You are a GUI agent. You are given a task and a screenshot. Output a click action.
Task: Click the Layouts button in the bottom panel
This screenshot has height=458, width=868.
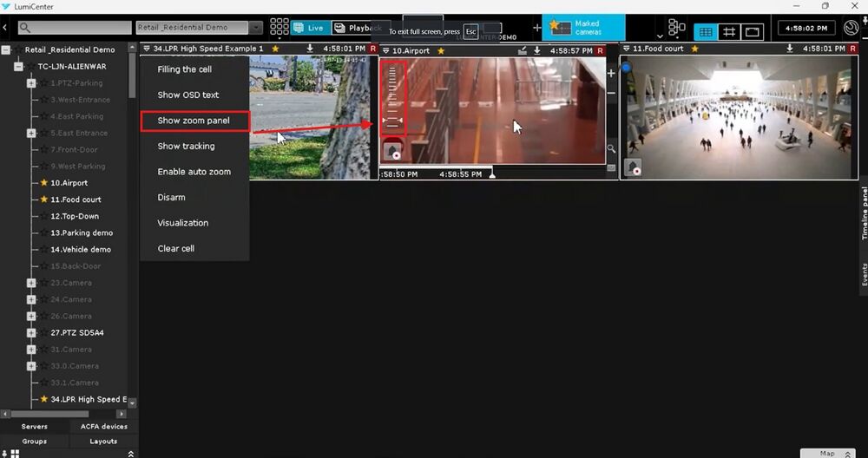(x=103, y=442)
